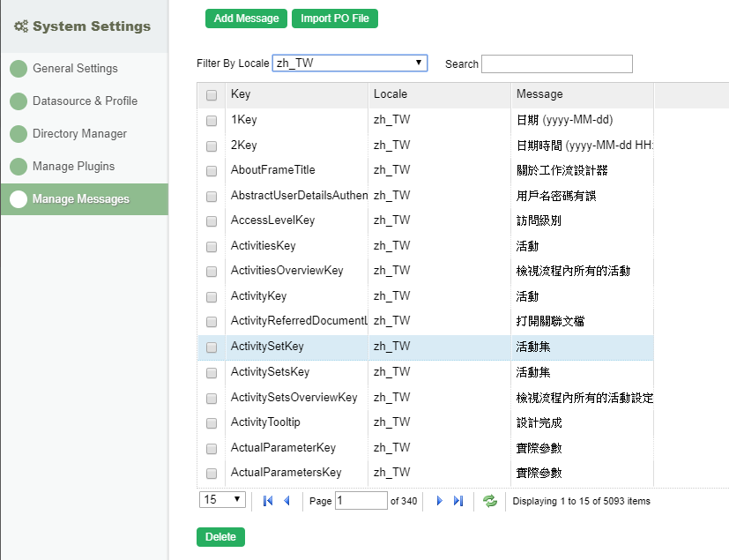Screen dimensions: 729x560
Task: Toggle the select-all header checkbox
Action: [212, 95]
